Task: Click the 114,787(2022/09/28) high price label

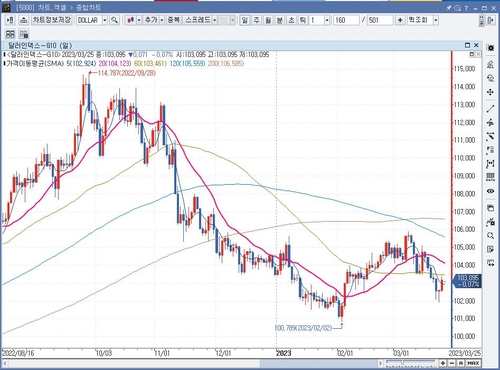Action: (x=127, y=73)
